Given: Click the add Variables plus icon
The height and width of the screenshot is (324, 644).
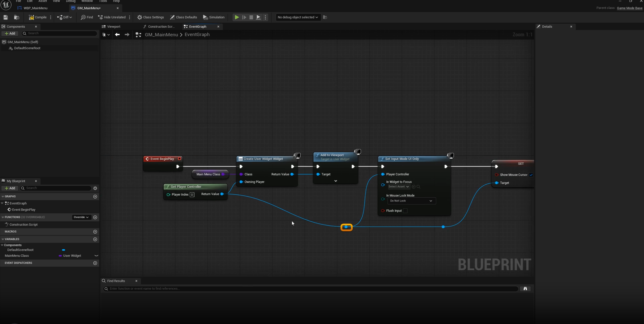Looking at the screenshot, I should pyautogui.click(x=95, y=239).
